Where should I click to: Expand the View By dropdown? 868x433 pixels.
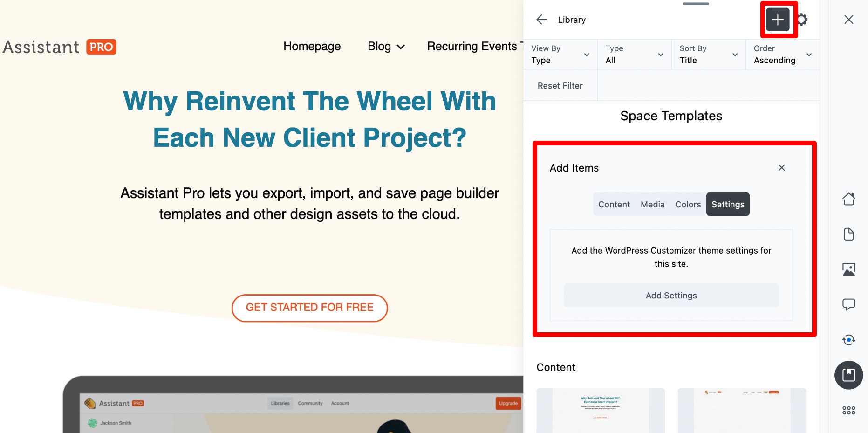click(560, 55)
